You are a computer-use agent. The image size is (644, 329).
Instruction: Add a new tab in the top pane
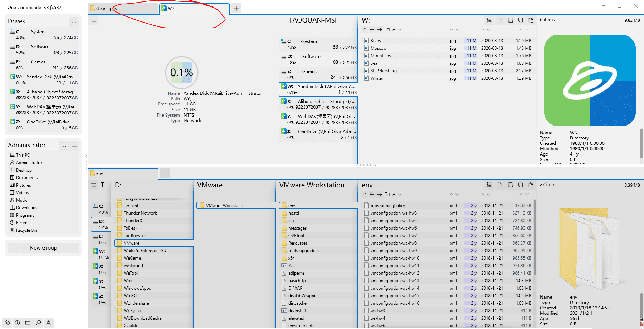[236, 8]
